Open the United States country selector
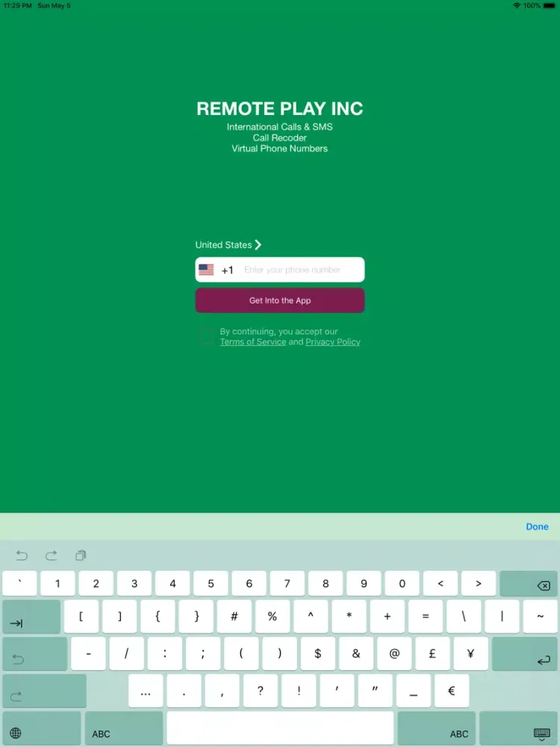 [x=228, y=245]
